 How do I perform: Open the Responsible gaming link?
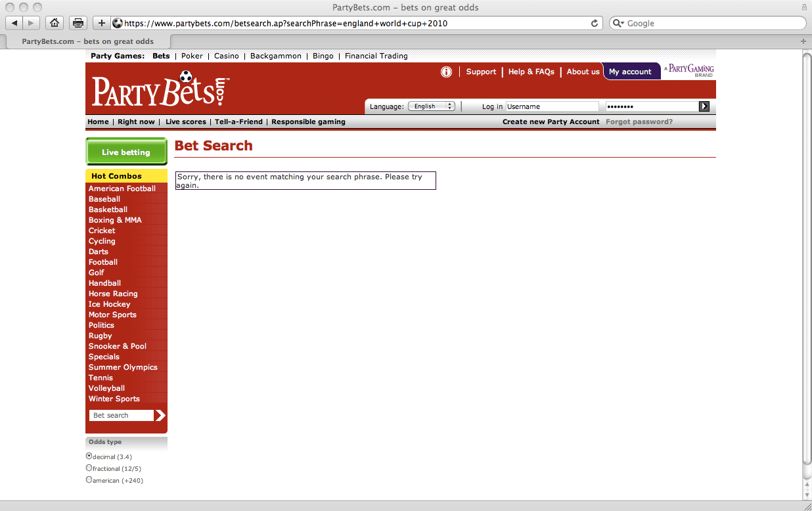coord(308,122)
